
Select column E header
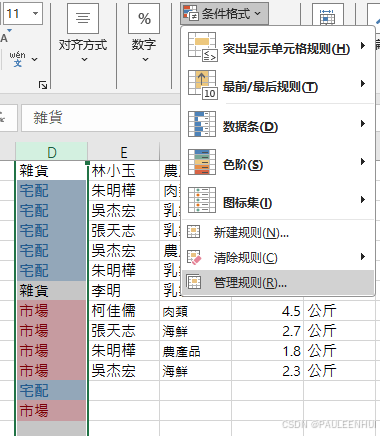[124, 152]
